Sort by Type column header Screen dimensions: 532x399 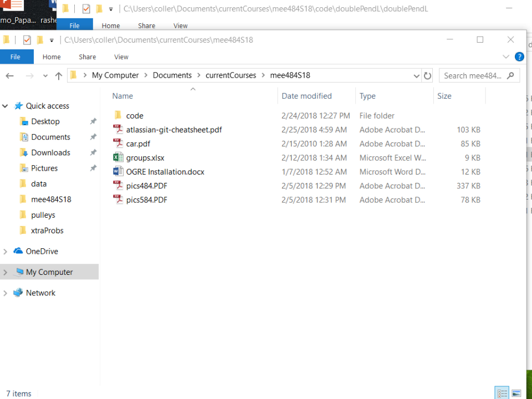367,96
